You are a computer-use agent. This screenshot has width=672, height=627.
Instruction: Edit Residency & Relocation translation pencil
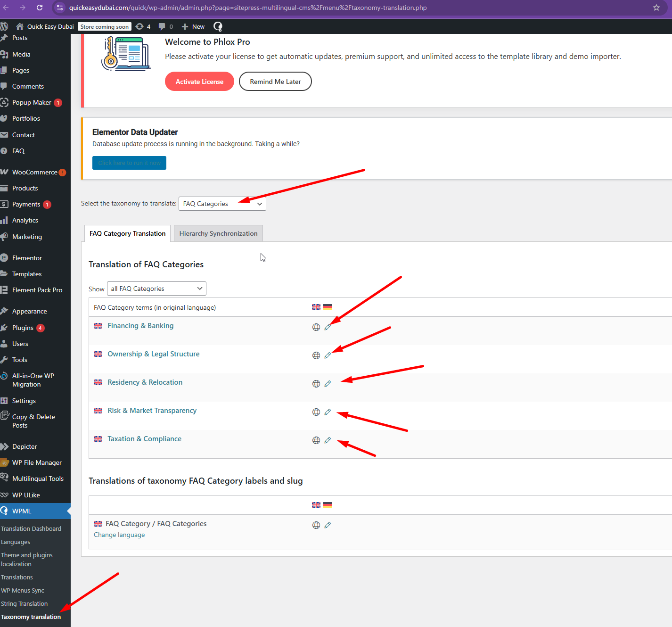[328, 384]
